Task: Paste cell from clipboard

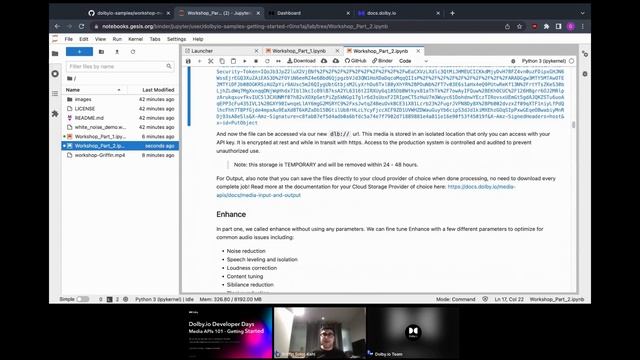Action: 233,61
